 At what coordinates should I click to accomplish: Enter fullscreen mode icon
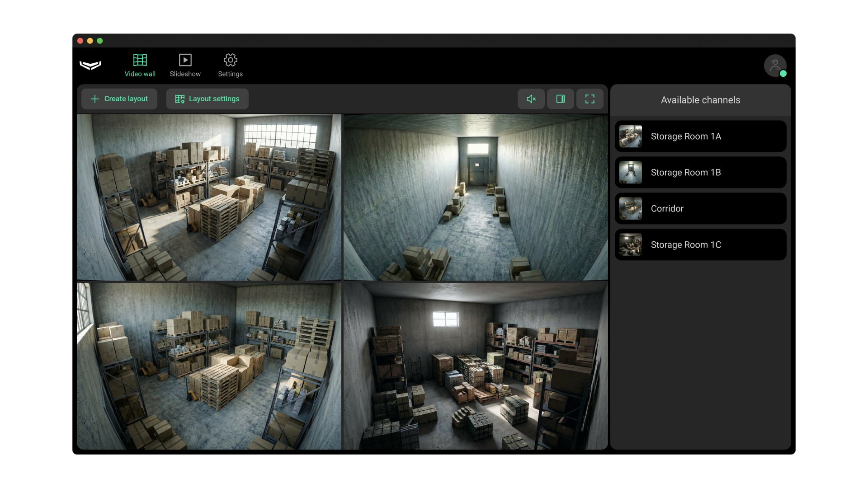click(x=590, y=99)
